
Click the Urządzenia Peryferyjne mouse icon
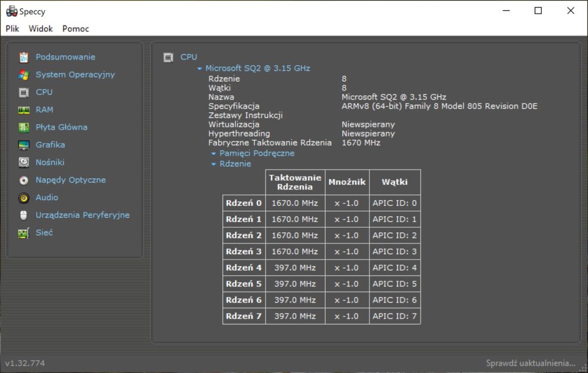[x=24, y=215]
